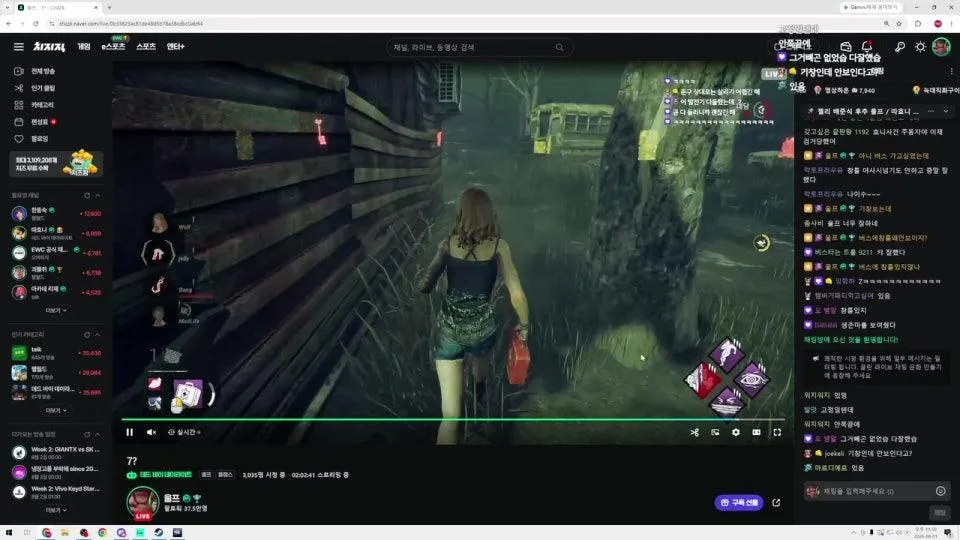Open the EWC 공식 channel row
This screenshot has width=960, height=540.
56,252
